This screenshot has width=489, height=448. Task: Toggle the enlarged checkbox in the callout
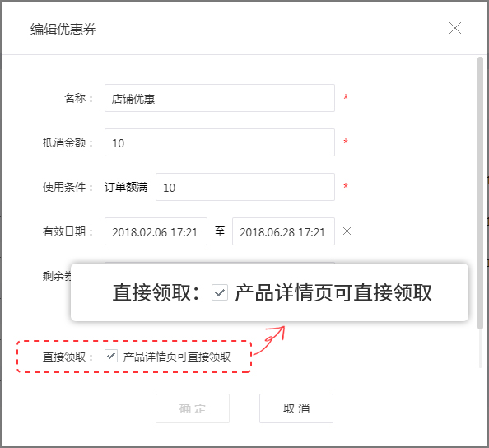coord(220,292)
